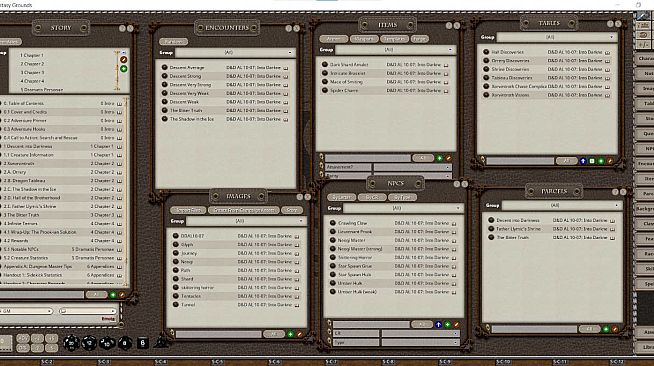Roll the d20 die
The width and height of the screenshot is (654, 366).
point(71,343)
